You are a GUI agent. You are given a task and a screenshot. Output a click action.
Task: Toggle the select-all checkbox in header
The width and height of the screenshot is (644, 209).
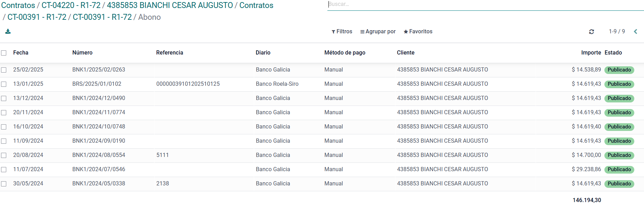click(4, 53)
